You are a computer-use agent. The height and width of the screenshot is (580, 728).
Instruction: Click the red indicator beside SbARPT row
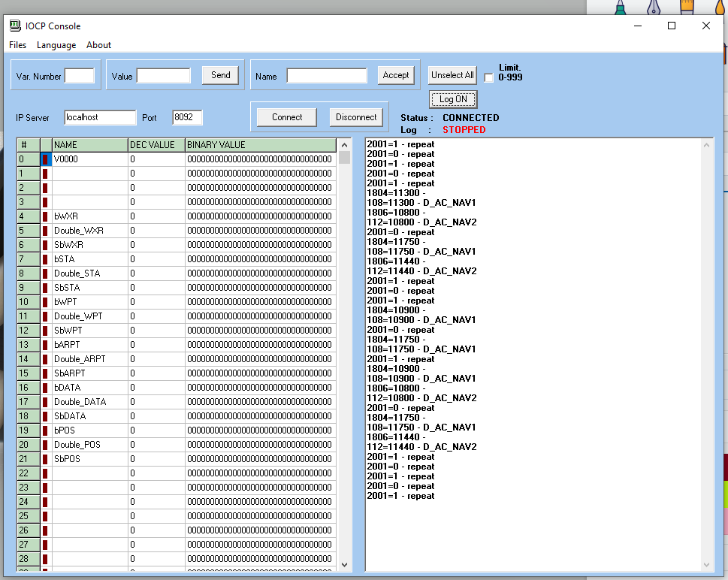coord(45,373)
